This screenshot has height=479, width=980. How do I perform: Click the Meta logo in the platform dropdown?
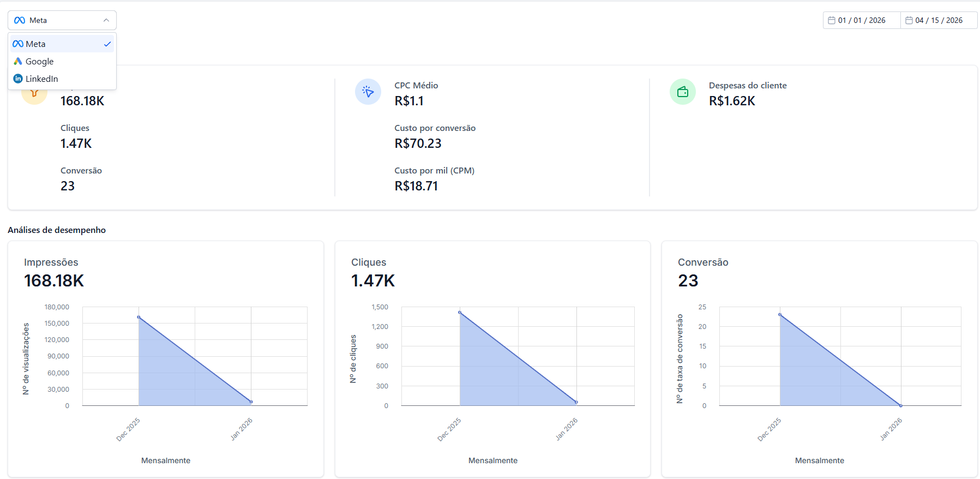tap(20, 20)
